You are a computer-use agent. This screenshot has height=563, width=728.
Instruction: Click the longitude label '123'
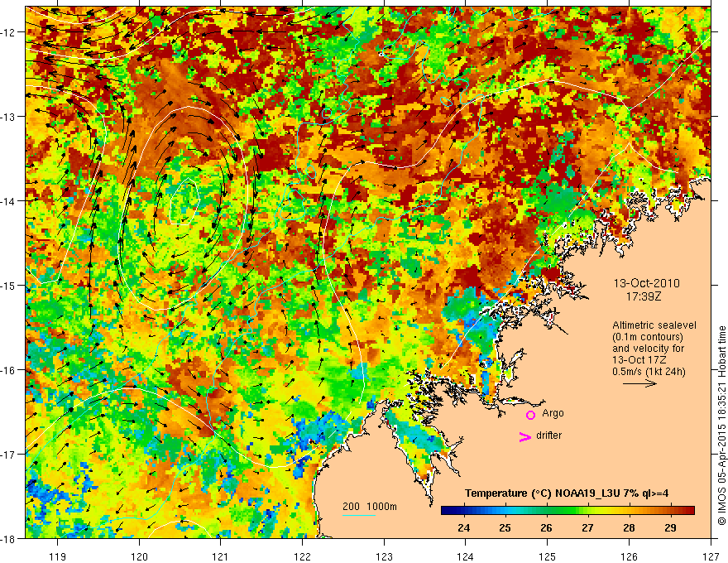(384, 556)
